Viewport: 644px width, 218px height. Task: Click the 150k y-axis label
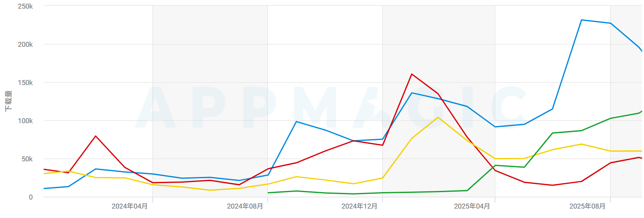25,83
